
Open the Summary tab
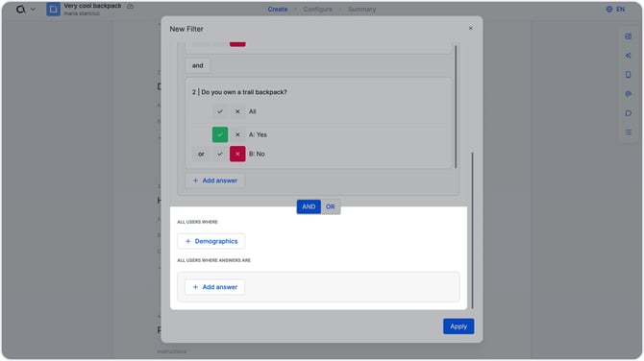click(361, 9)
